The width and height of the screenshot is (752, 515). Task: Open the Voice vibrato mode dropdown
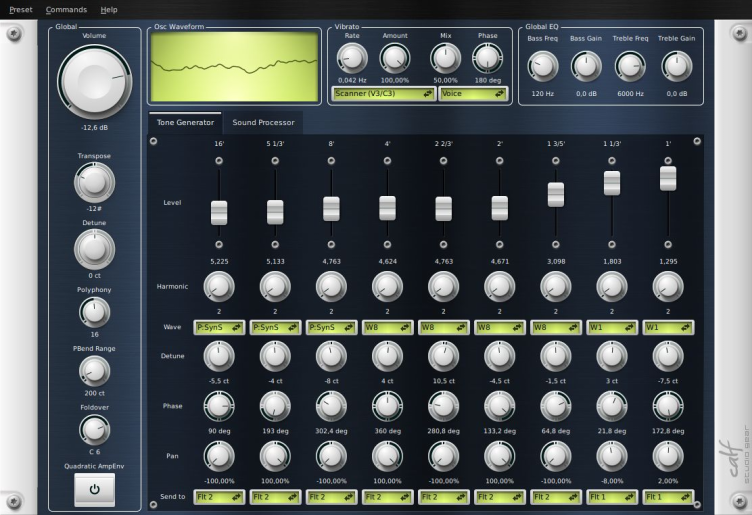[x=472, y=93]
